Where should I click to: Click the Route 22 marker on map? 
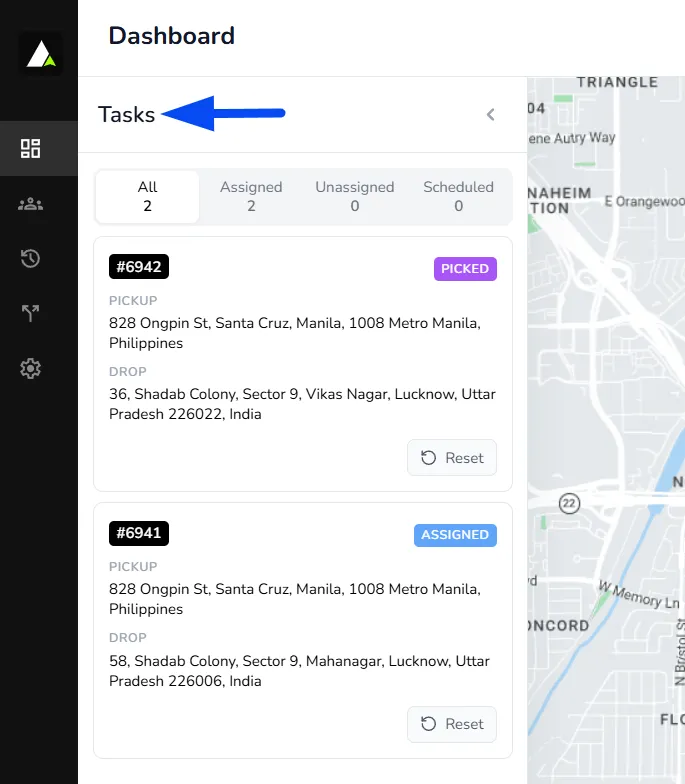click(570, 503)
